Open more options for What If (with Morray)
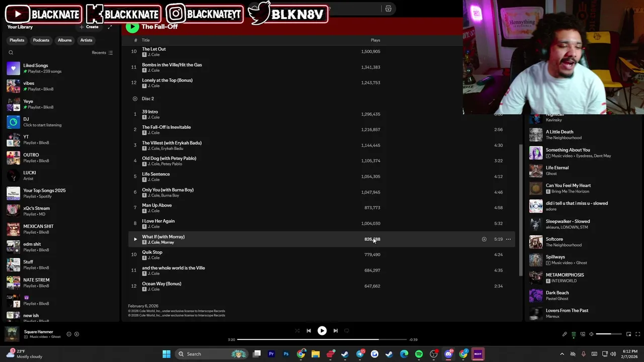Viewport: 644px width, 362px height. coord(508,239)
